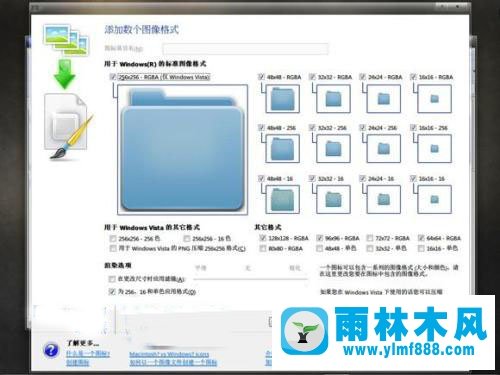Select the 48x48 - 16 folder thumbnail
The image size is (500, 375).
click(x=282, y=199)
